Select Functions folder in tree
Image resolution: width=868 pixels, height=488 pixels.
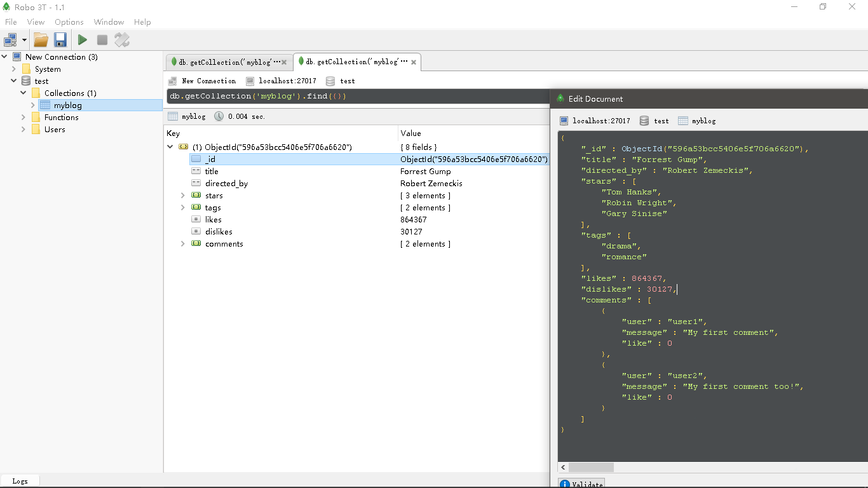pos(61,117)
